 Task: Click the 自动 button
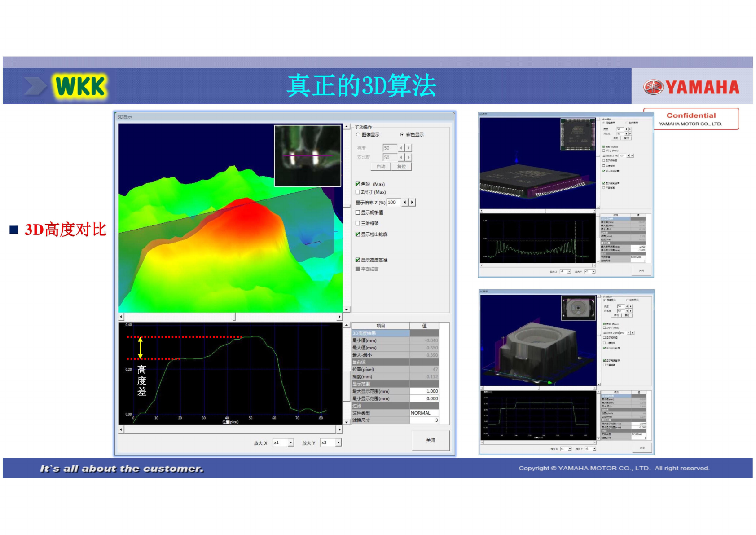(381, 167)
